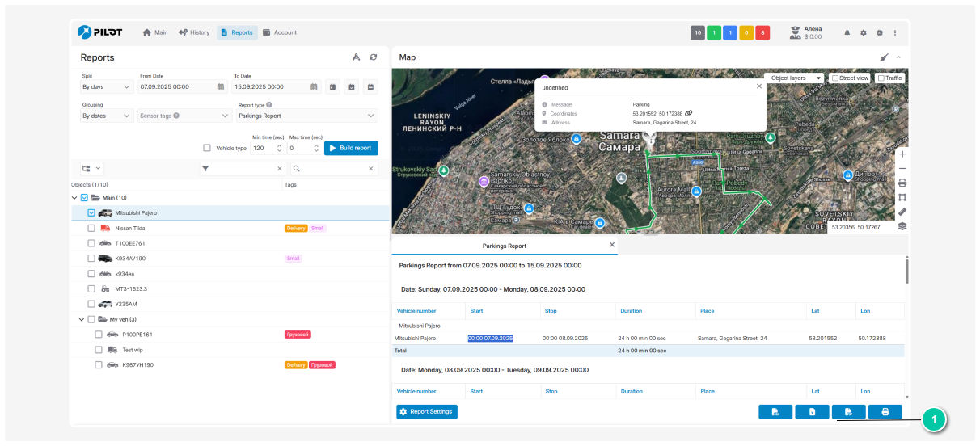Toggle the Traffic checkbox

coord(881,78)
